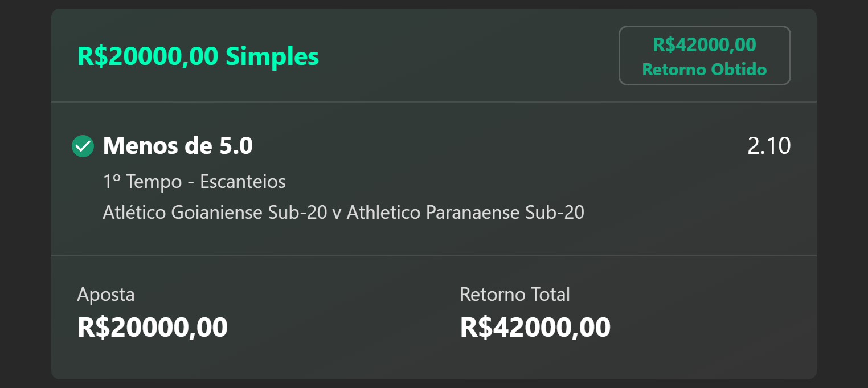868x388 pixels.
Task: Click the "Retorno Total" label
Action: click(x=515, y=295)
